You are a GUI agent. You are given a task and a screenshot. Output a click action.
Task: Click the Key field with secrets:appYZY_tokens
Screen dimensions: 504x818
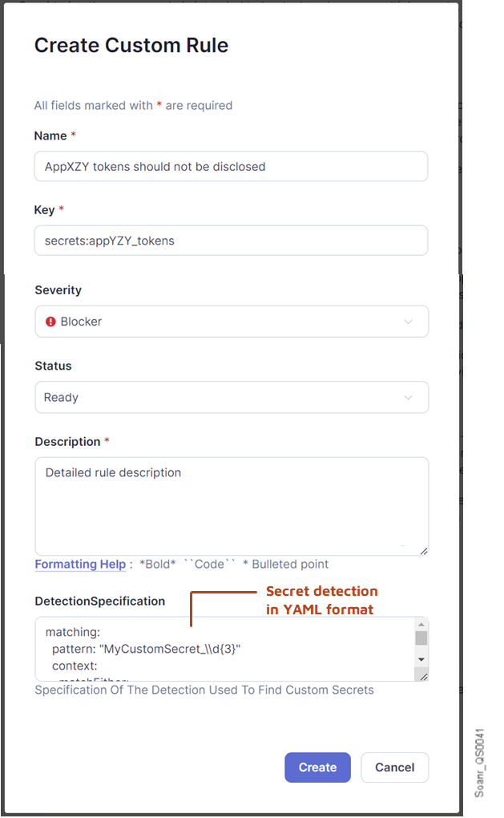click(x=232, y=240)
